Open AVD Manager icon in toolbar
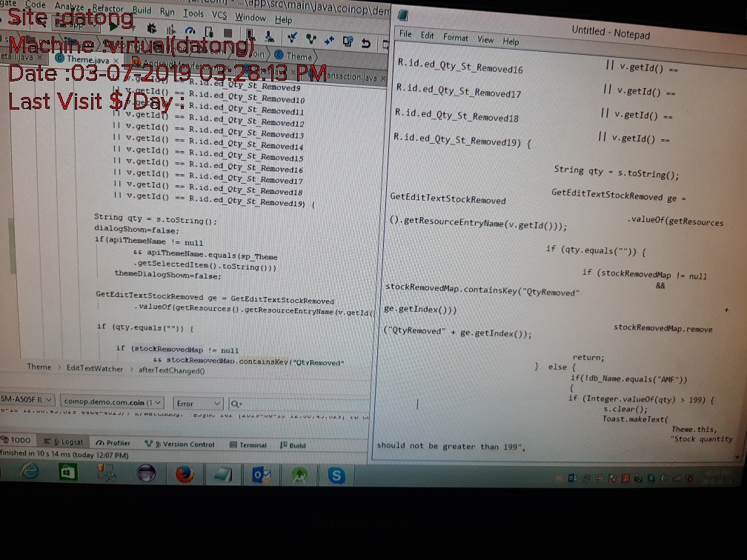The width and height of the screenshot is (747, 560). [x=250, y=34]
